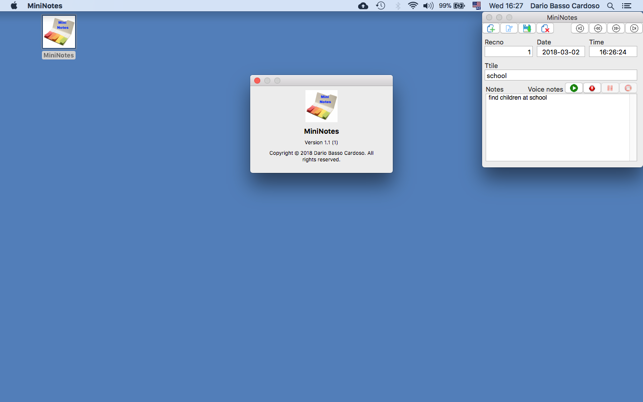Click the Date field showing 2018-03-02
Viewport: 643px width, 402px height.
tap(561, 52)
